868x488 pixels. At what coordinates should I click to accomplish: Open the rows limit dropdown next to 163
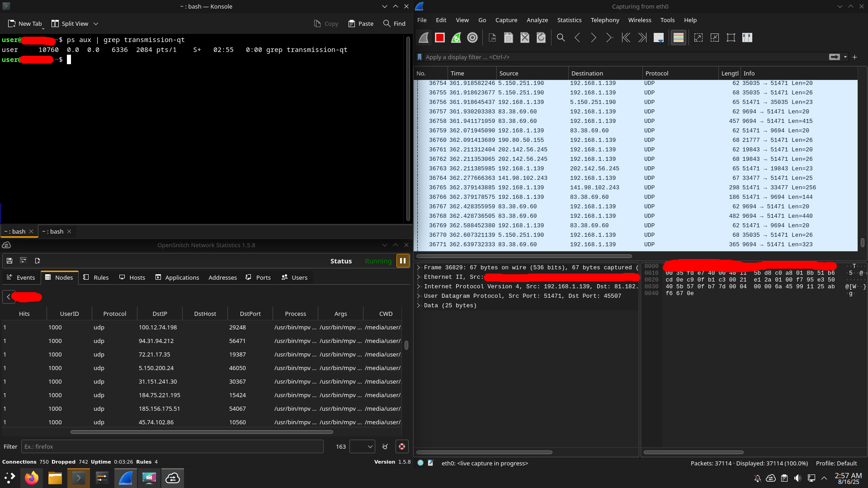(x=362, y=446)
